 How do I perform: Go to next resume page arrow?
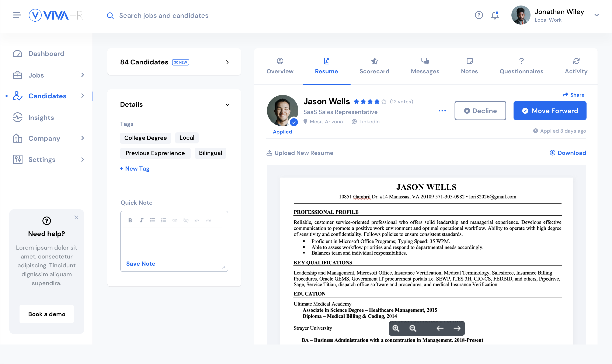pos(457,328)
